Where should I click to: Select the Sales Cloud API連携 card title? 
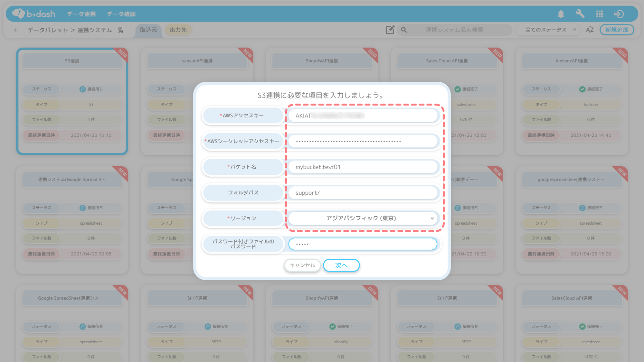447,61
